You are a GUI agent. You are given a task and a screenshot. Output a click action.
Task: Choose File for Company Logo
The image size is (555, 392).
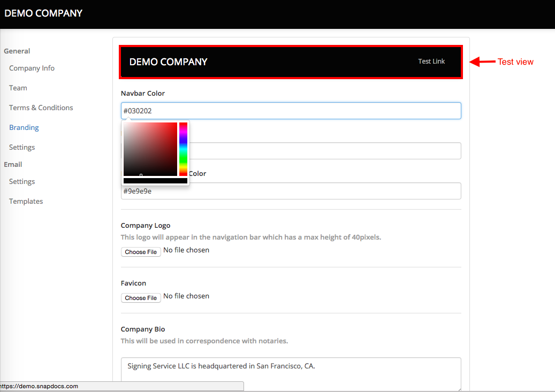click(141, 252)
